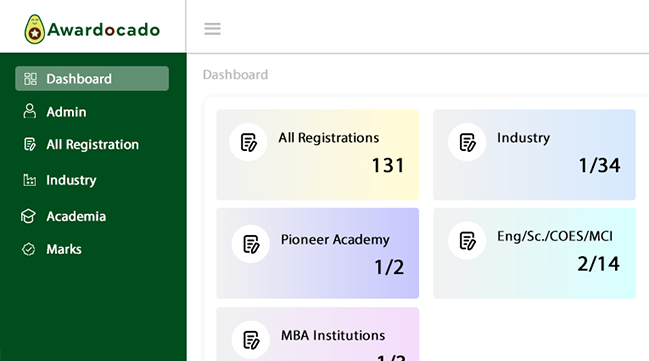This screenshot has width=649, height=361.
Task: Click the Academia graduation cap icon
Action: pos(28,216)
